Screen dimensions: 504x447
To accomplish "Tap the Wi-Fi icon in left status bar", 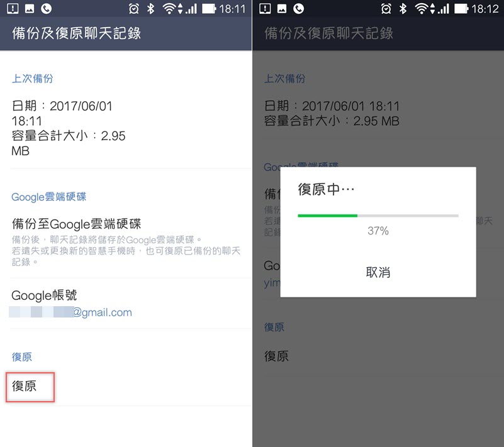I will 169,9.
